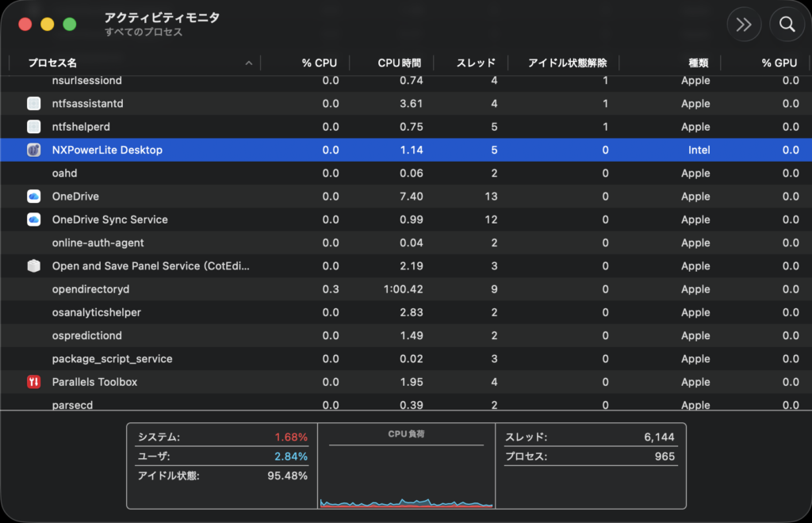Click thread count 13 for OneDrive
Image resolution: width=812 pixels, height=523 pixels.
click(x=491, y=197)
